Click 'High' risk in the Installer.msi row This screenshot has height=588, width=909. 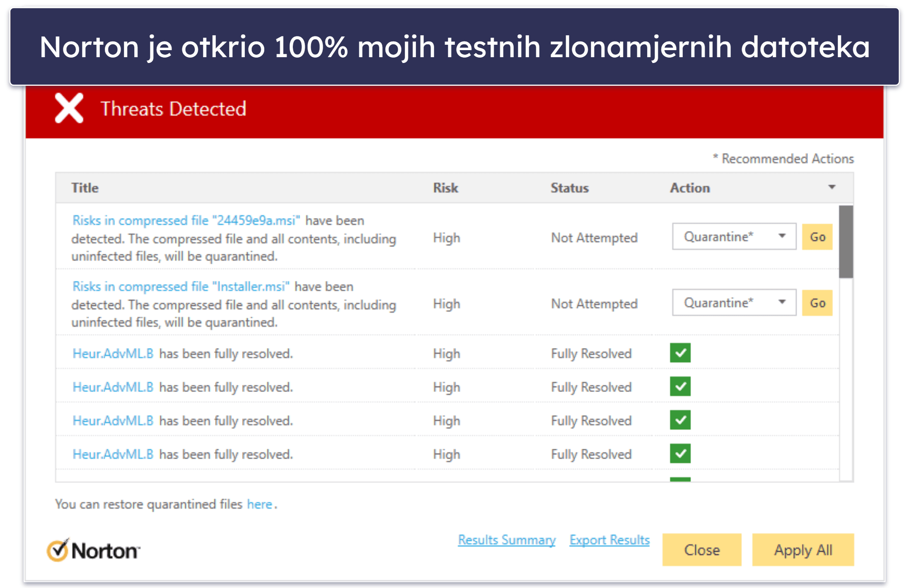(x=446, y=304)
